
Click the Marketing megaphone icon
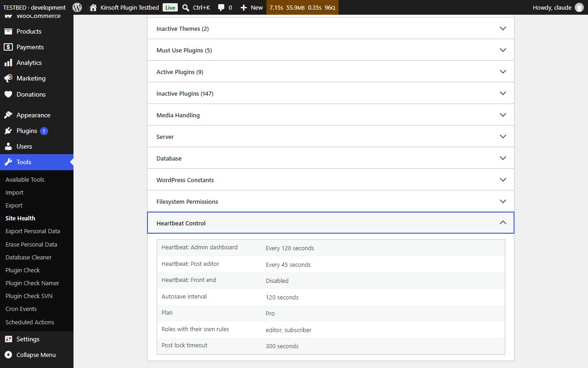click(x=8, y=78)
